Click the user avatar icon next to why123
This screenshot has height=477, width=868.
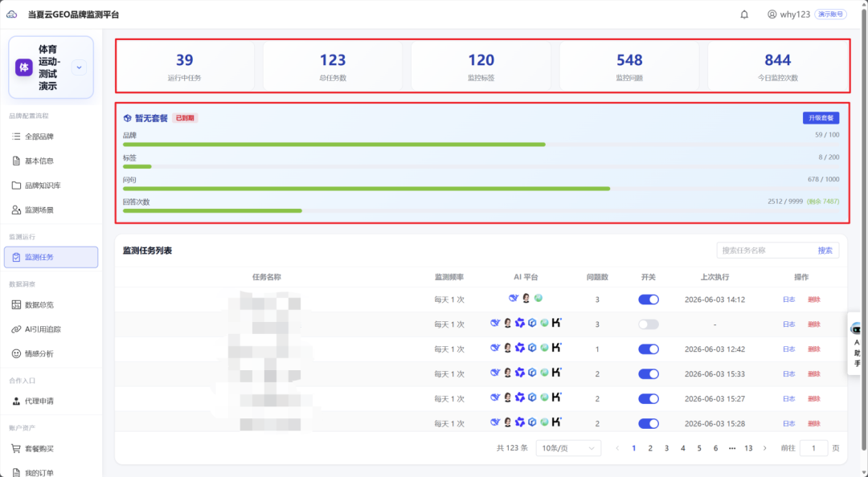tap(772, 14)
